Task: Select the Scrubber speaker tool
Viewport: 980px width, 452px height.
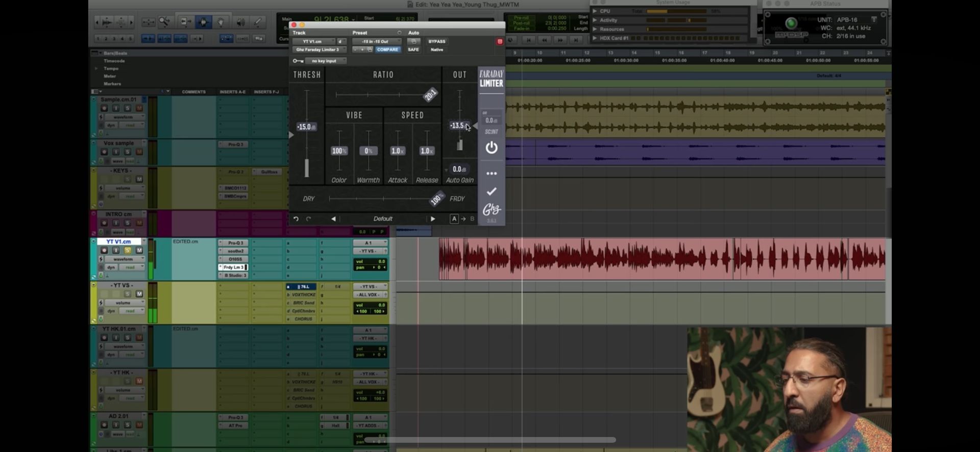Action: pyautogui.click(x=240, y=21)
